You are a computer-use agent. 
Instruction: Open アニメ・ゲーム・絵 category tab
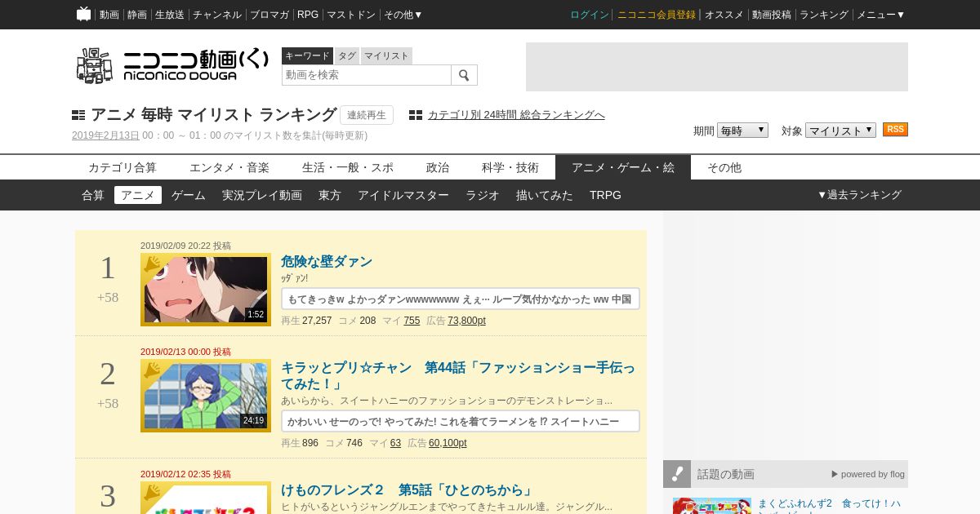coord(623,167)
